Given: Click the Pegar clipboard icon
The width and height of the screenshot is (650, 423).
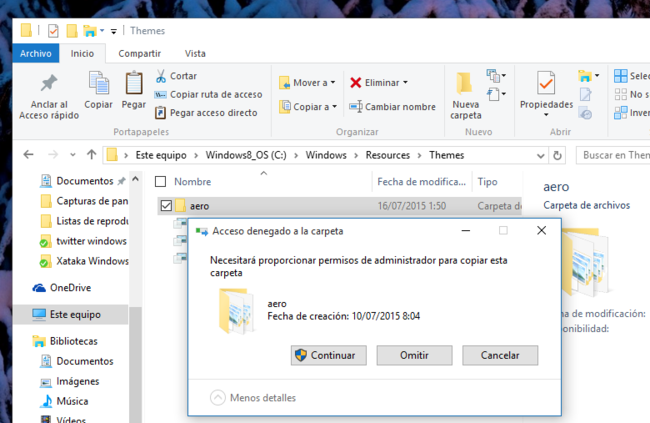Looking at the screenshot, I should pyautogui.click(x=134, y=83).
